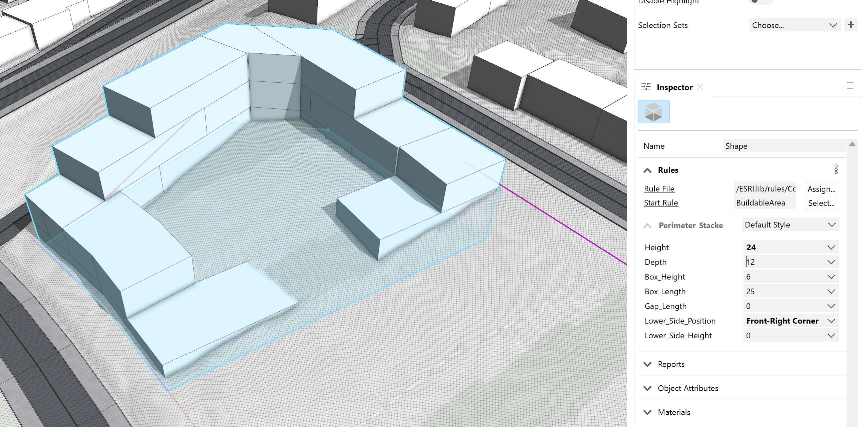Expand the Reports section
This screenshot has width=868, height=427.
[647, 364]
